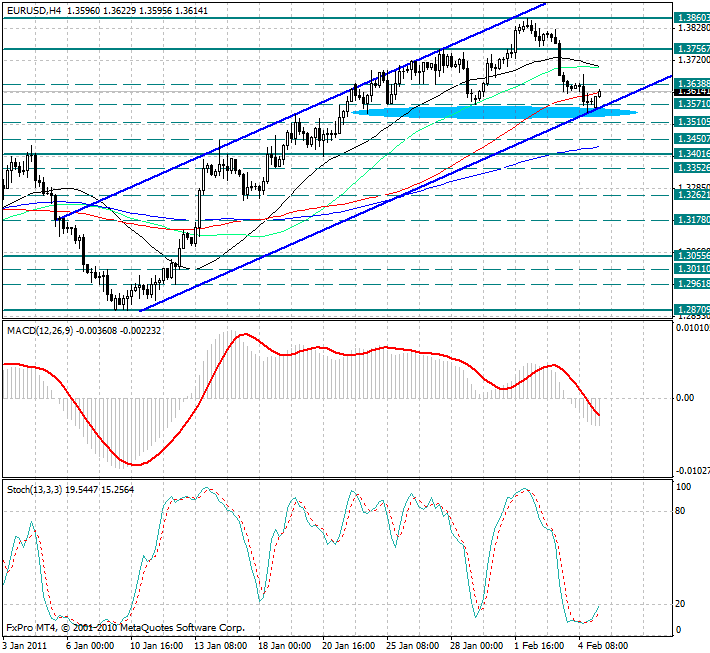
Task: Click the 1.3262 price level label
Action: click(692, 195)
